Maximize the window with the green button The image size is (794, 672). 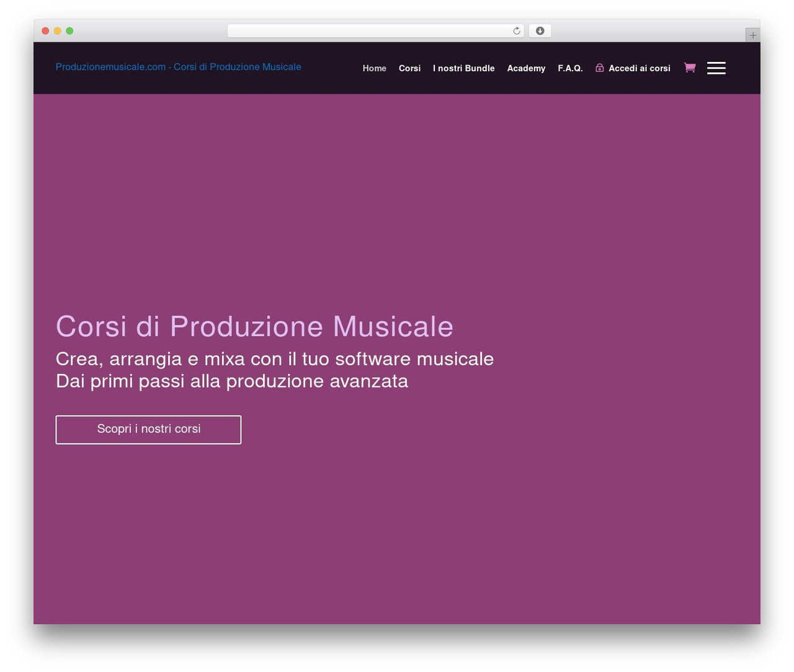(69, 31)
